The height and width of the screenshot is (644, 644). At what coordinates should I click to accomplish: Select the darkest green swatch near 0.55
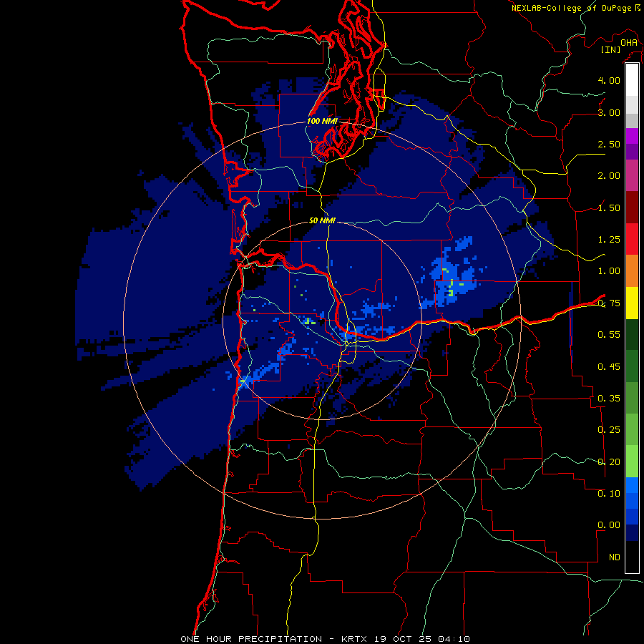click(632, 334)
